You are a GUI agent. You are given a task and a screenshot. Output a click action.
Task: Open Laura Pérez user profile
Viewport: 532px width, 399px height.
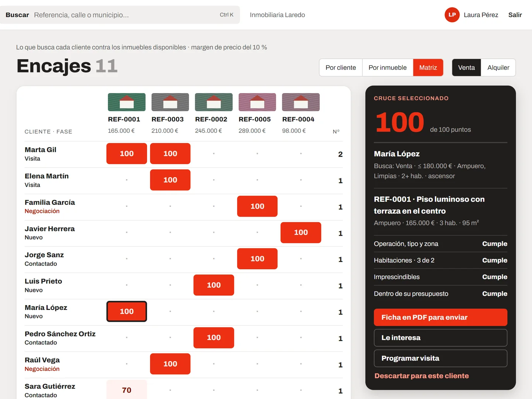point(481,15)
